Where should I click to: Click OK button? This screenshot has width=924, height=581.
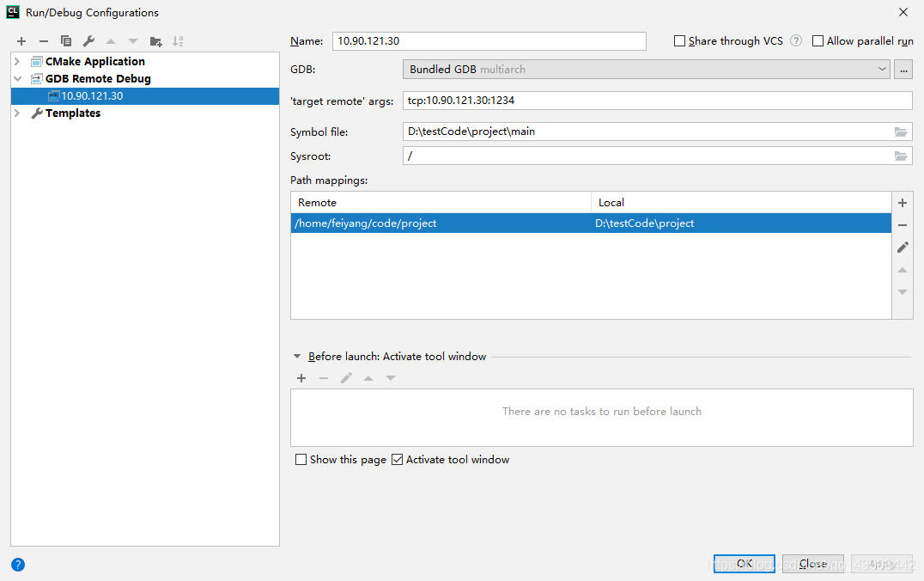point(745,563)
